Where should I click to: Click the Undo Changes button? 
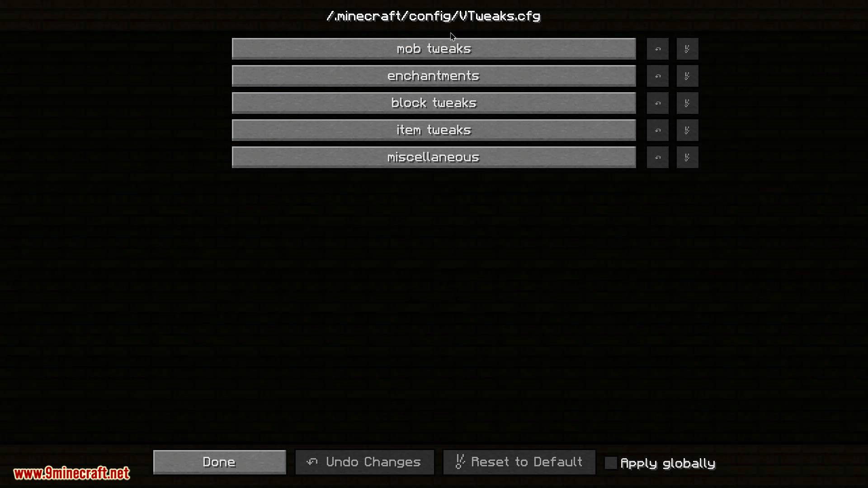click(364, 462)
